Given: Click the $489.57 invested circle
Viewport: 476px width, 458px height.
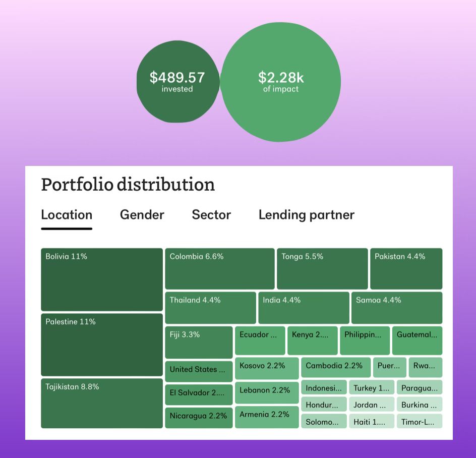Looking at the screenshot, I should click(177, 81).
